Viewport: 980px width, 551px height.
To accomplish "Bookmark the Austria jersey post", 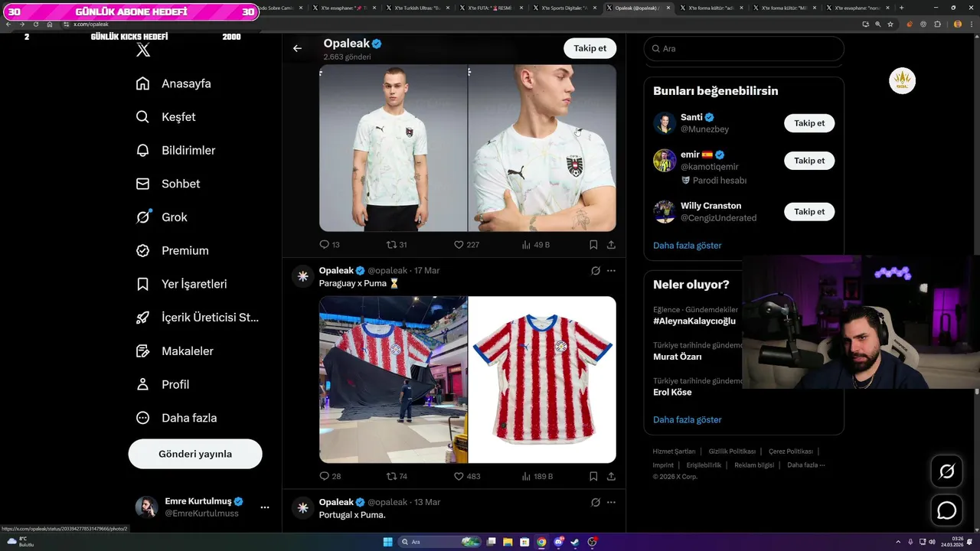I will (x=593, y=245).
